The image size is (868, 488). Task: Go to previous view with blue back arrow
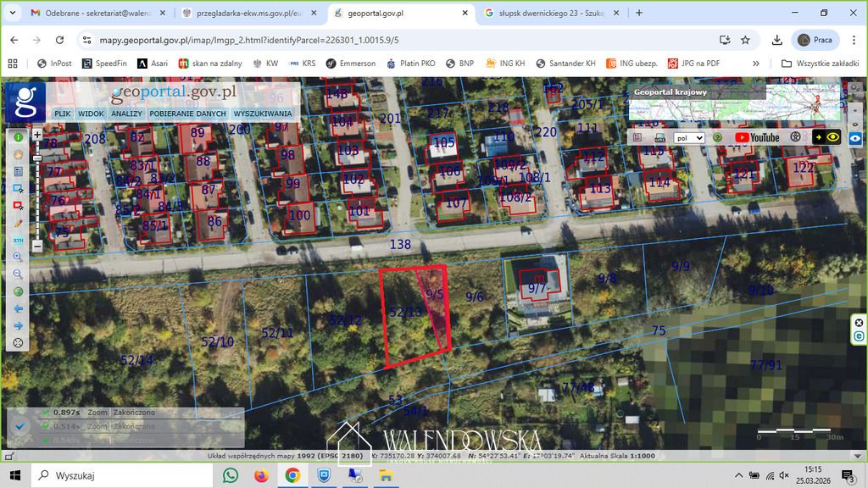17,308
